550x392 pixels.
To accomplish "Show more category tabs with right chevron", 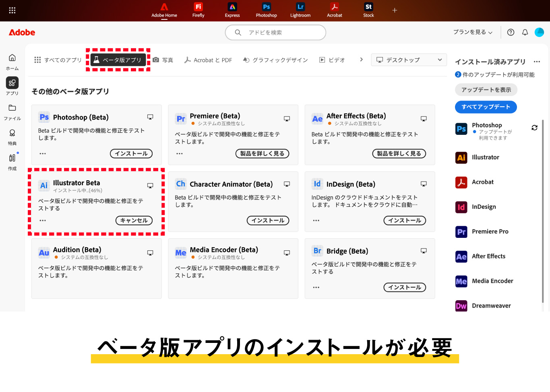I will coord(361,60).
